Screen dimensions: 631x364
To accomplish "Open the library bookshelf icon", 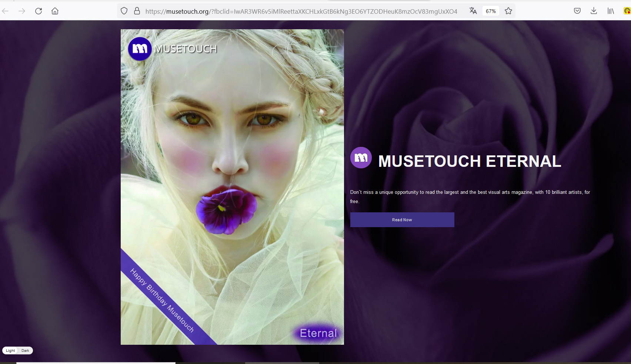I will click(x=611, y=11).
